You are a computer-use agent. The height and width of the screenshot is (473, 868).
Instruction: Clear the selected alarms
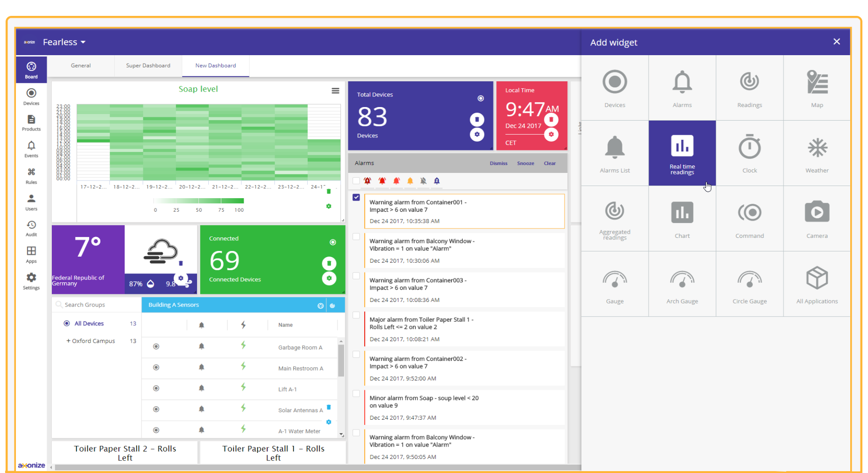click(x=550, y=164)
